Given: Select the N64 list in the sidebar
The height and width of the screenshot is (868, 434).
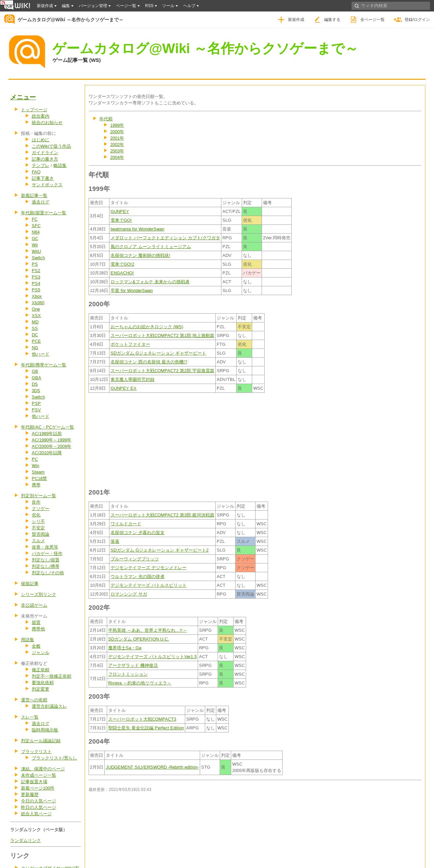Looking at the screenshot, I should tap(35, 232).
